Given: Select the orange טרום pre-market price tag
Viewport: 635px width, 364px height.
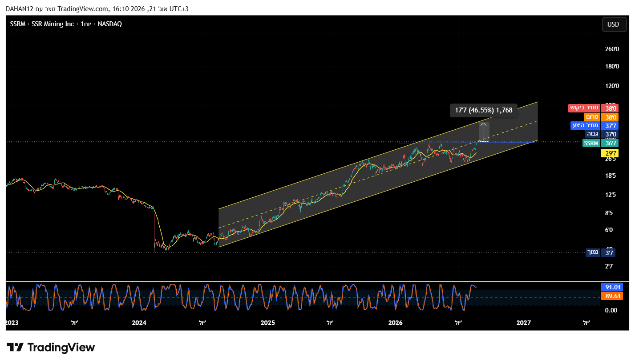Looking at the screenshot, I should click(601, 117).
